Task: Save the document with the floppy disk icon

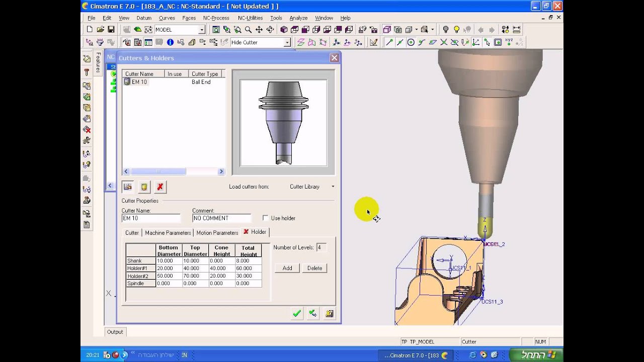Action: tap(111, 30)
